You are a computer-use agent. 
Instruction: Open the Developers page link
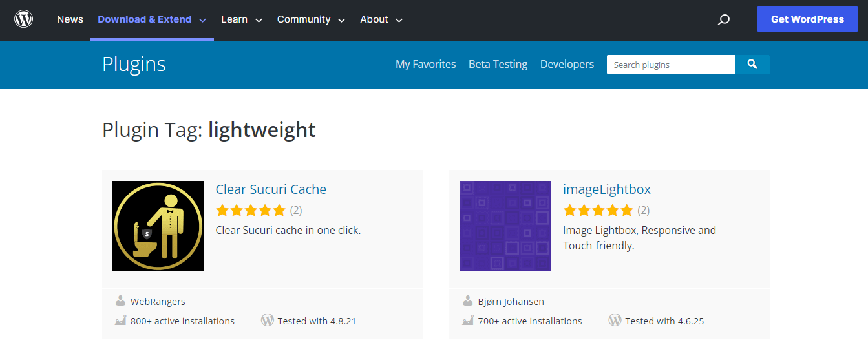567,65
